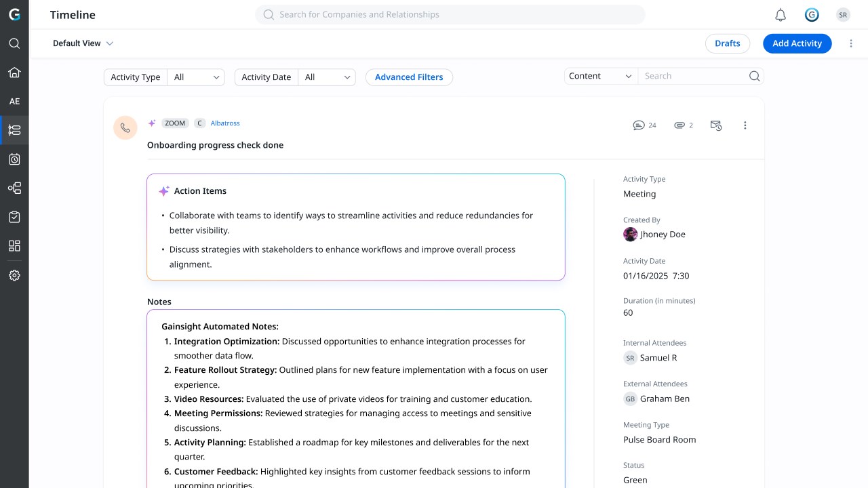Viewport: 868px width, 488px height.
Task: Open the Activity Date All dropdown
Action: (x=327, y=77)
